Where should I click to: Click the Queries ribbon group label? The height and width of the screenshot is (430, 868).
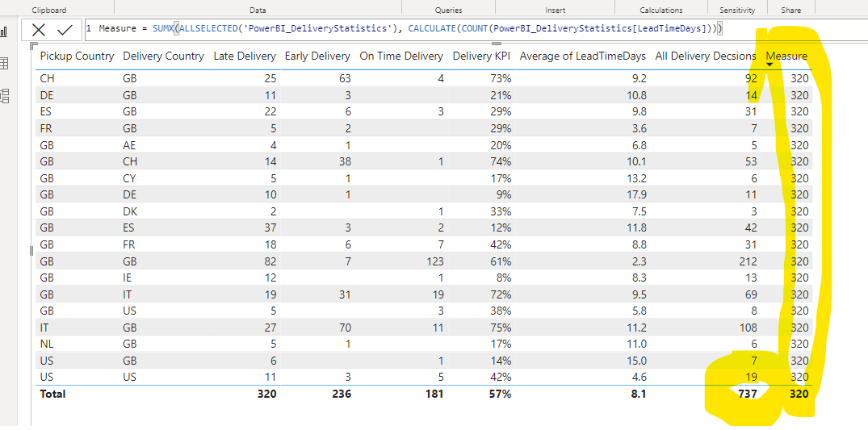click(x=448, y=10)
